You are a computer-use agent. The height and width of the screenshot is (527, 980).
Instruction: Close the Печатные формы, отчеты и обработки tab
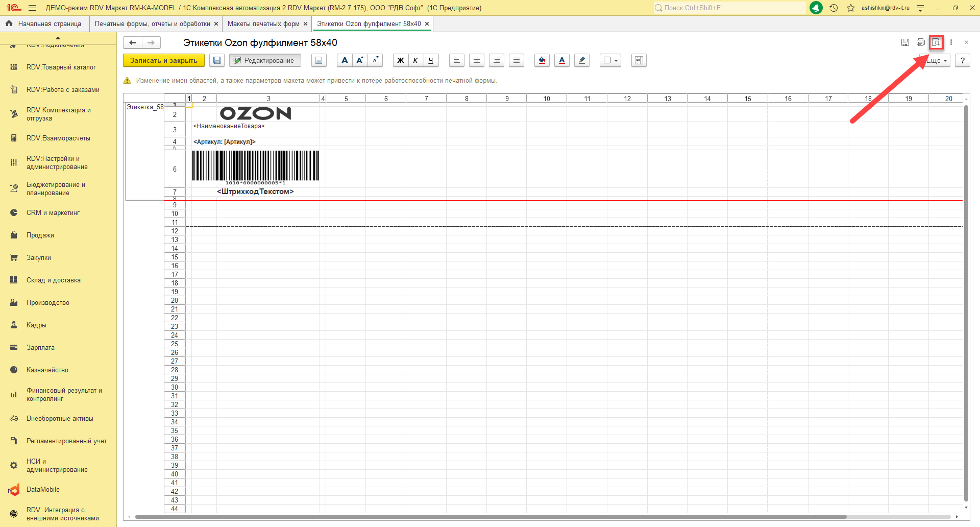[x=216, y=24]
